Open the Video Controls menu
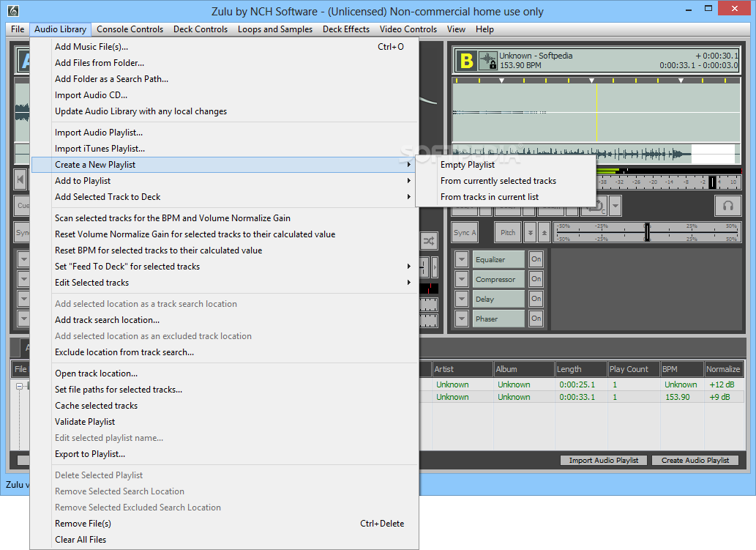The height and width of the screenshot is (550, 756). click(x=408, y=29)
